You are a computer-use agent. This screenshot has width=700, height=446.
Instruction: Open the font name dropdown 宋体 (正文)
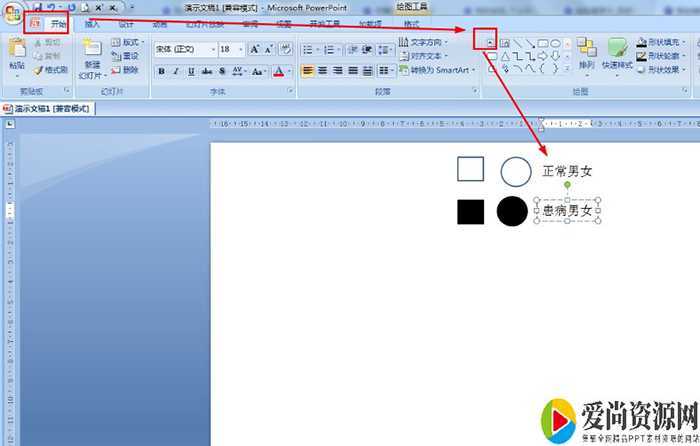(185, 49)
